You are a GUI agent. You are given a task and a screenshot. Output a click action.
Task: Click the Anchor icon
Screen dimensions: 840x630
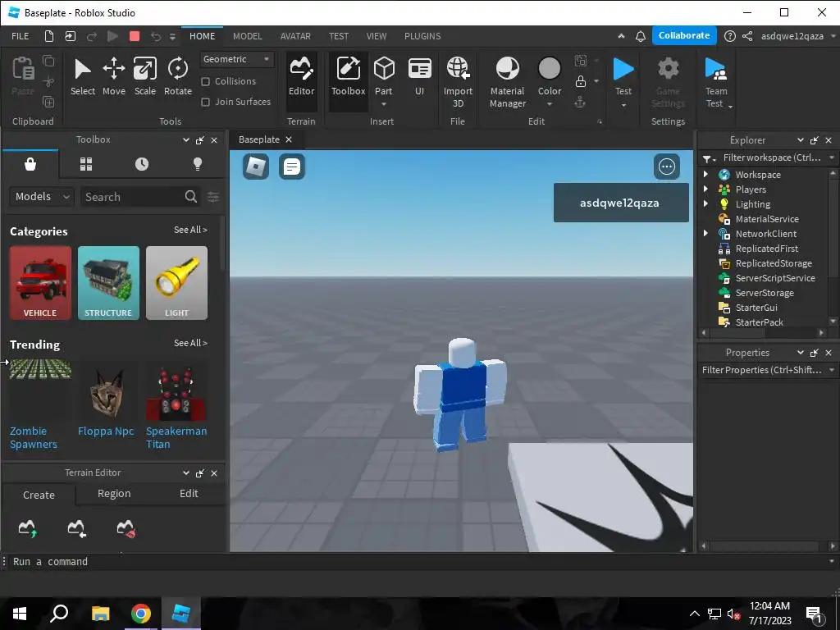pos(580,102)
